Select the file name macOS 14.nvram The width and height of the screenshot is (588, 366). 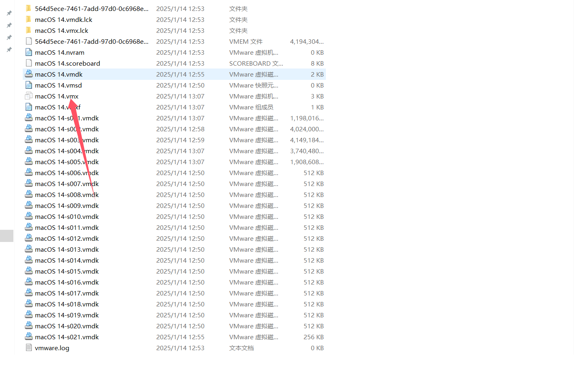(60, 52)
